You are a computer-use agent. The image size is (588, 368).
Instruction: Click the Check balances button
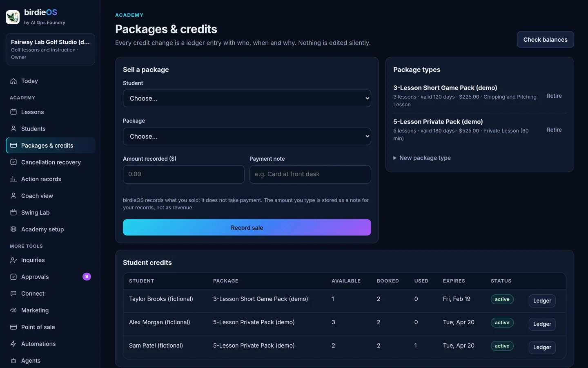(546, 40)
